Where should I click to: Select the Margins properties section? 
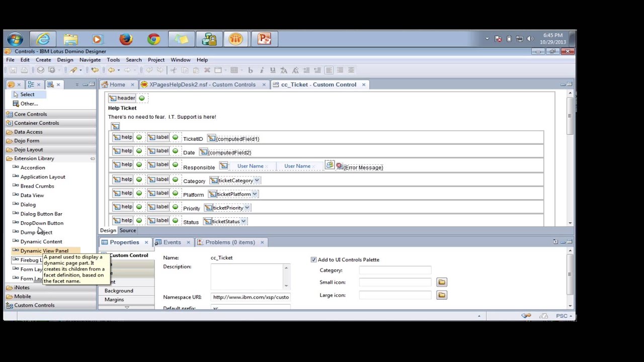click(114, 300)
